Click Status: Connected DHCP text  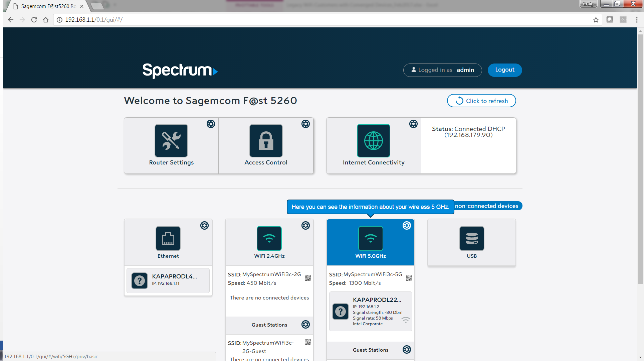(x=468, y=132)
